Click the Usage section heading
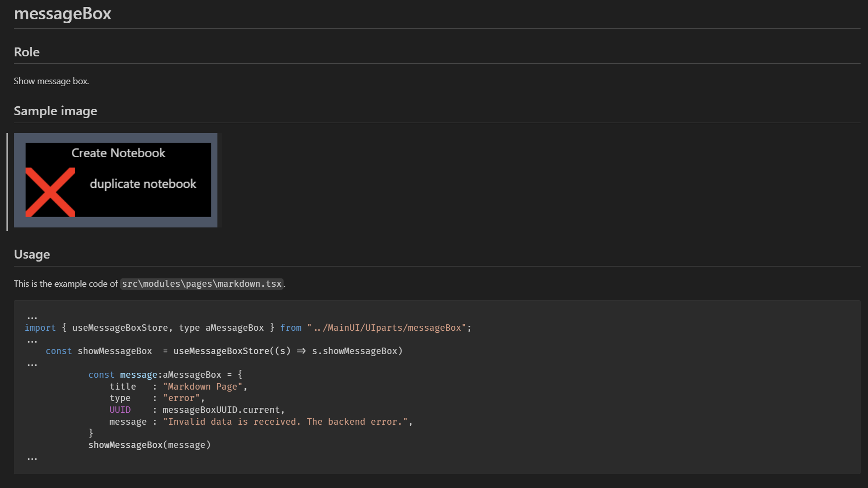This screenshot has height=488, width=868. [x=32, y=255]
